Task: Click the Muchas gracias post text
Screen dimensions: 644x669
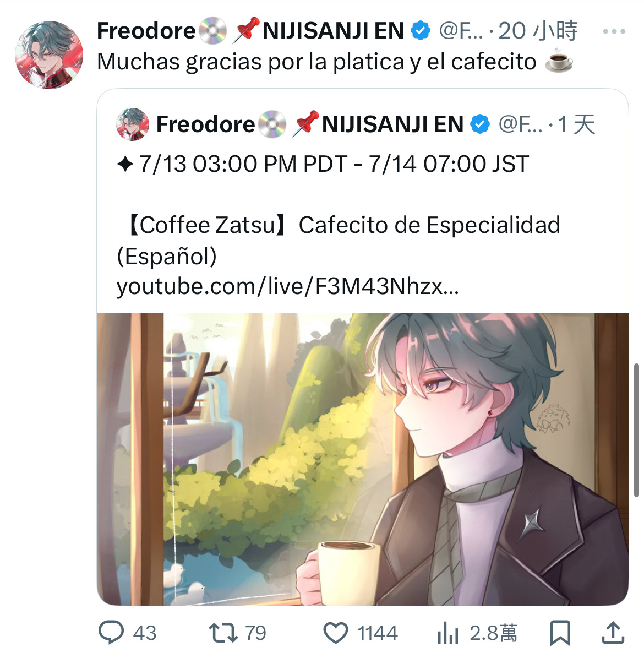Action: 316,62
